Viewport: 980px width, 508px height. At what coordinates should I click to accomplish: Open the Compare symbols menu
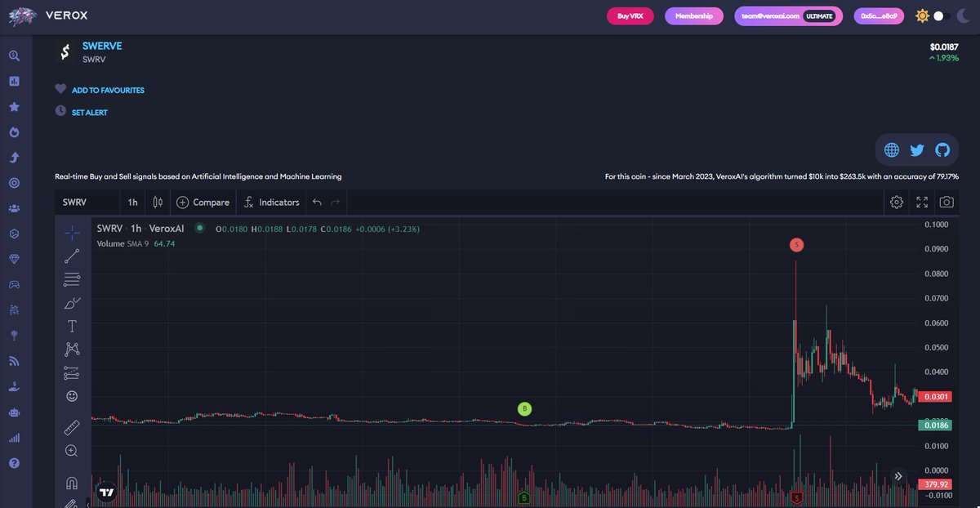pyautogui.click(x=203, y=203)
